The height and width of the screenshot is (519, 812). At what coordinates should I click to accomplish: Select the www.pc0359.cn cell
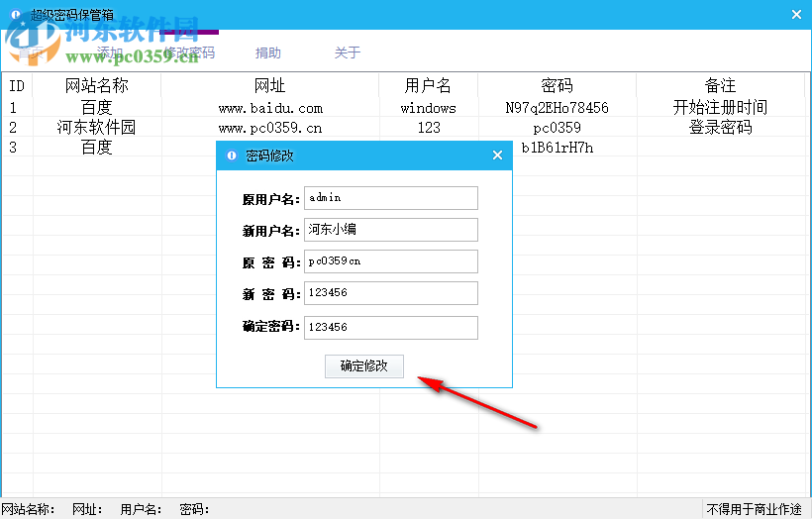coord(270,128)
